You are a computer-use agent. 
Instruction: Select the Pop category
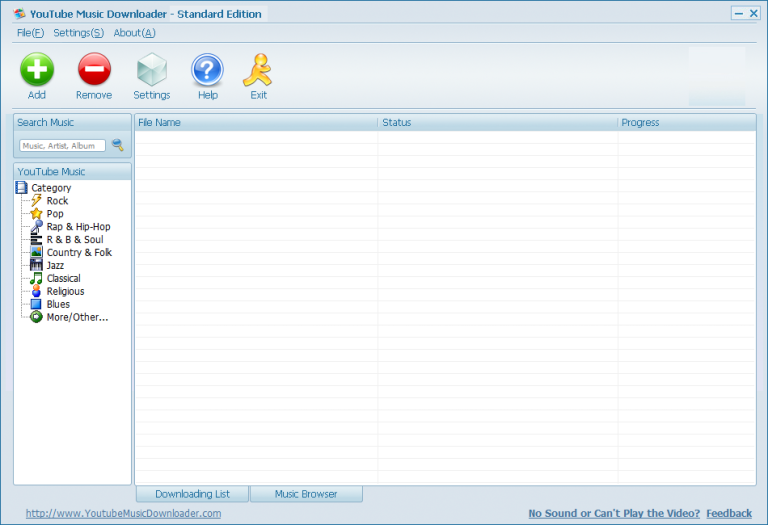pos(54,214)
